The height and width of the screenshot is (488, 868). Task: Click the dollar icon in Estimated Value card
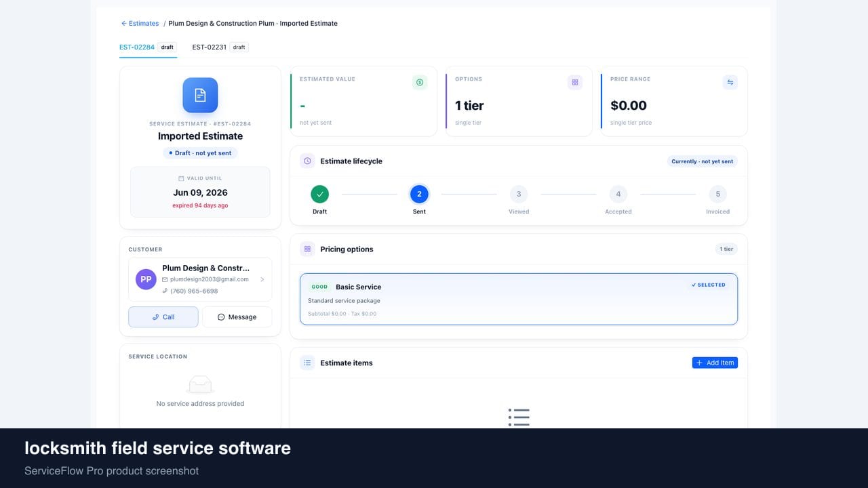tap(420, 82)
